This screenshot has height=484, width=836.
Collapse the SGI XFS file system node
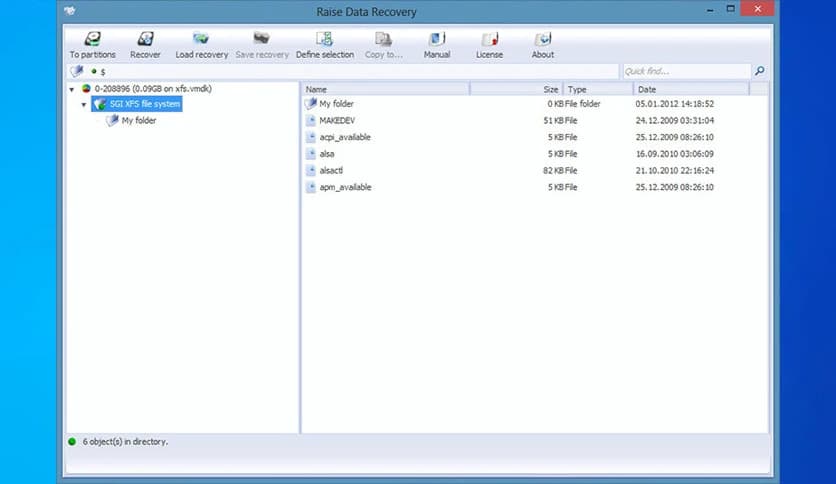tap(84, 105)
